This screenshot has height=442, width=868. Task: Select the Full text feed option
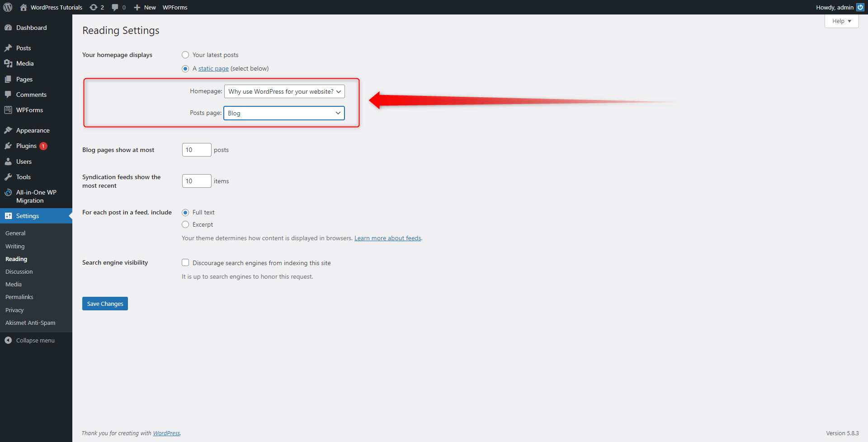pos(185,213)
